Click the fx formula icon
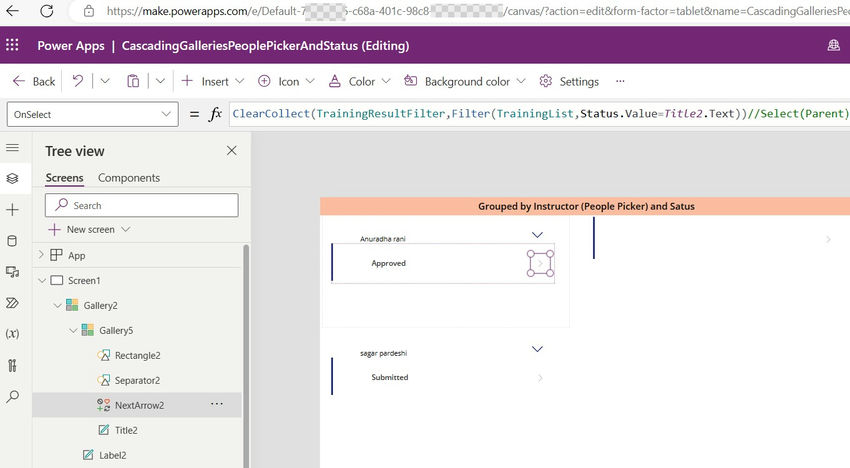The height and width of the screenshot is (468, 850). (215, 114)
